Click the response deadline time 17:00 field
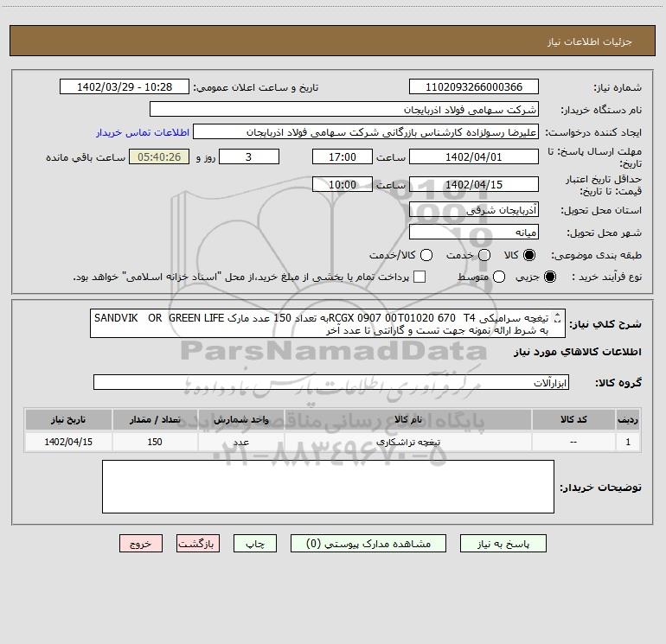666x644 pixels. (343, 156)
